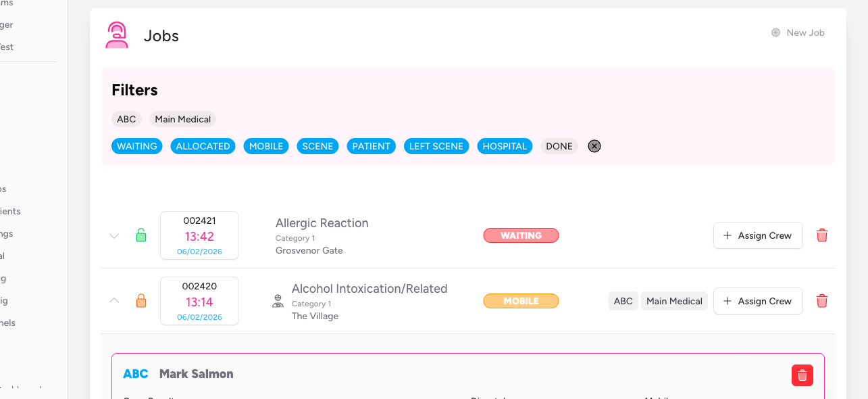
Task: Click the pink Jobs headset icon
Action: [x=117, y=35]
